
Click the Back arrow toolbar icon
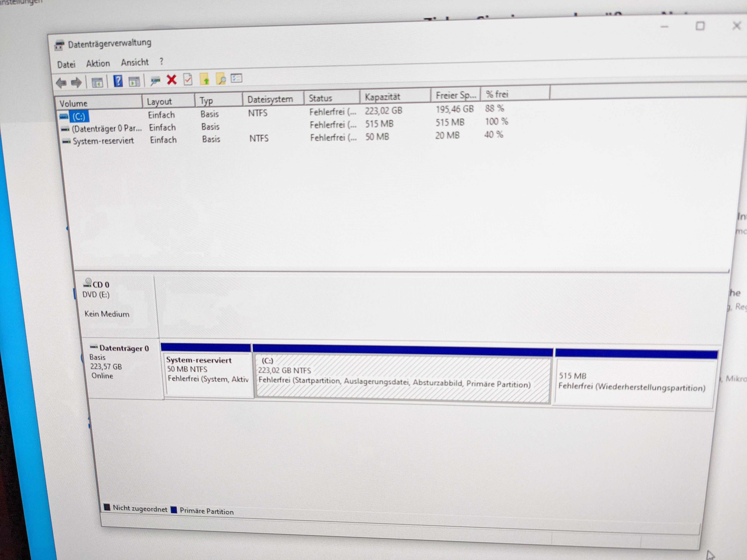point(61,83)
